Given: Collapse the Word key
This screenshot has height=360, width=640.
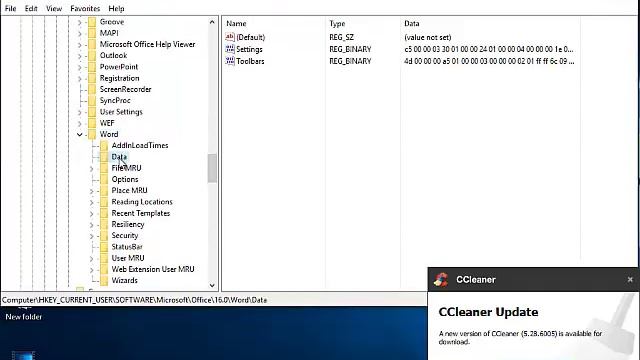Looking at the screenshot, I should (80, 134).
